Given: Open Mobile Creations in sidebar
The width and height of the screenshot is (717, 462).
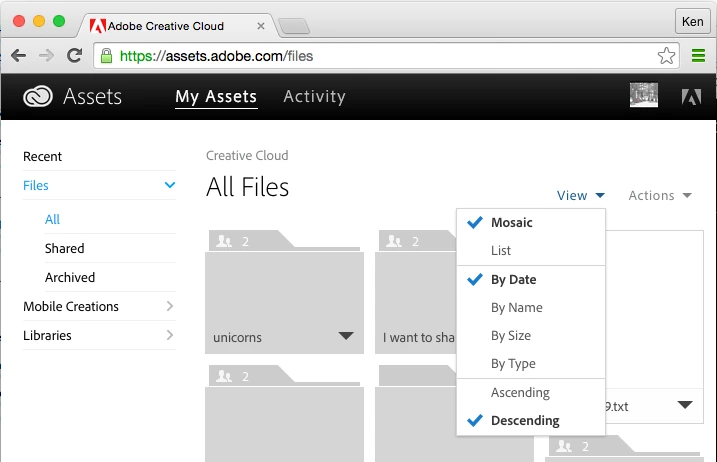Looking at the screenshot, I should coord(71,306).
